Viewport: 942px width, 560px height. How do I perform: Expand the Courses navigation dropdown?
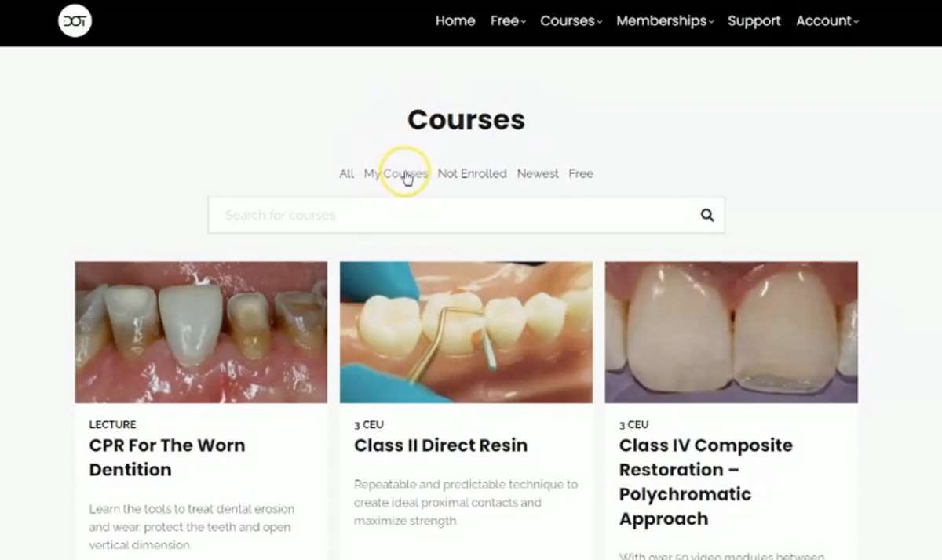pos(571,21)
